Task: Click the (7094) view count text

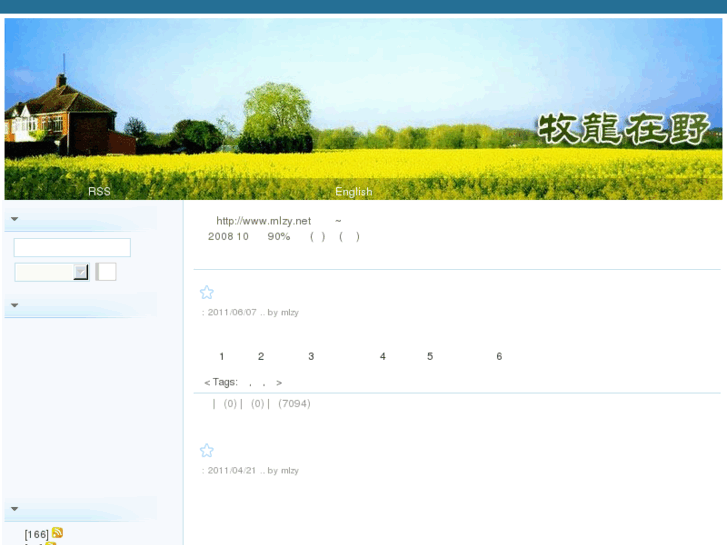Action: click(x=294, y=404)
